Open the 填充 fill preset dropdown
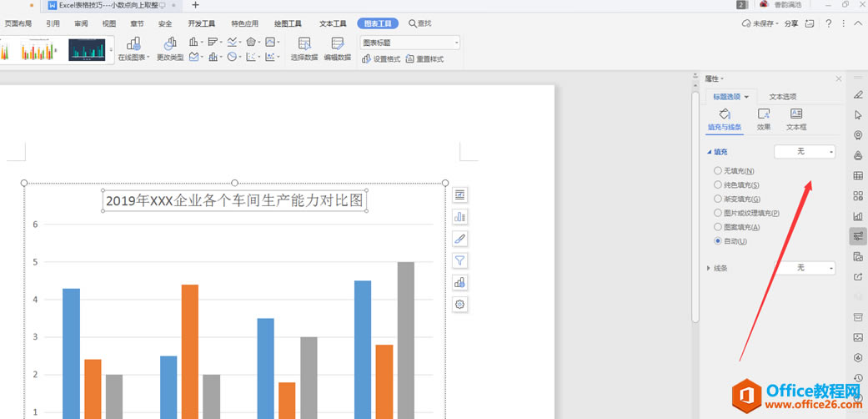This screenshot has height=419, width=868. 805,151
